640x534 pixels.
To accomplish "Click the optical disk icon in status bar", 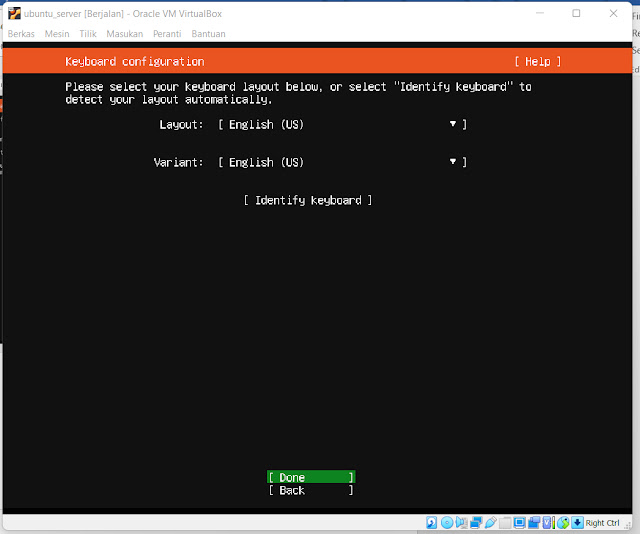I will [x=447, y=523].
